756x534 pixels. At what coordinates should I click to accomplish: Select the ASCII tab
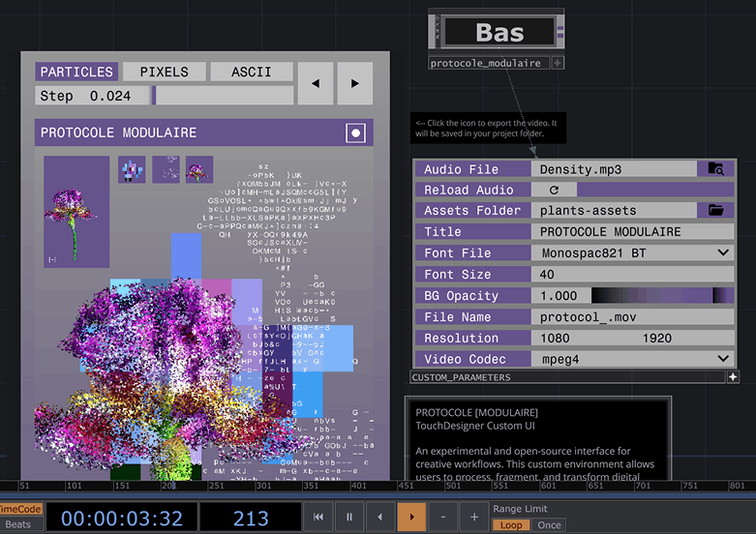click(252, 72)
